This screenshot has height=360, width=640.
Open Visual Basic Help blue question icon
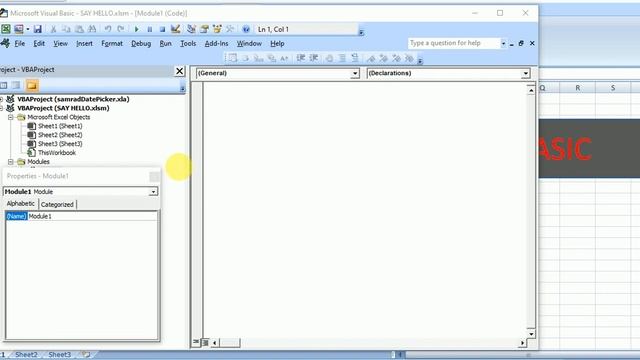(246, 29)
